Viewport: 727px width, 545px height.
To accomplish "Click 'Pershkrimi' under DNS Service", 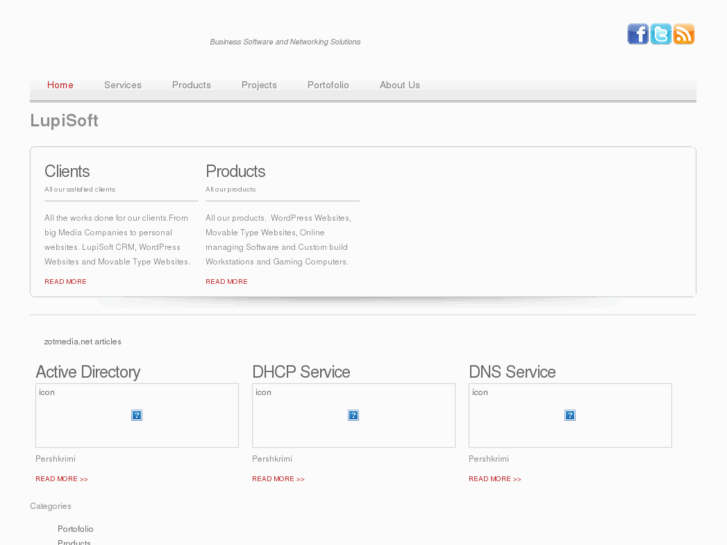I will click(489, 459).
